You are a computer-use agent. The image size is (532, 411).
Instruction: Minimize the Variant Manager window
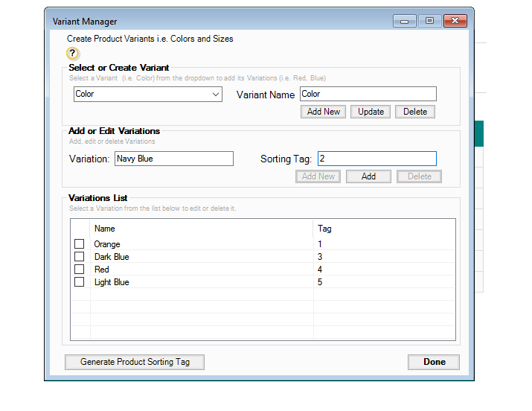(405, 21)
